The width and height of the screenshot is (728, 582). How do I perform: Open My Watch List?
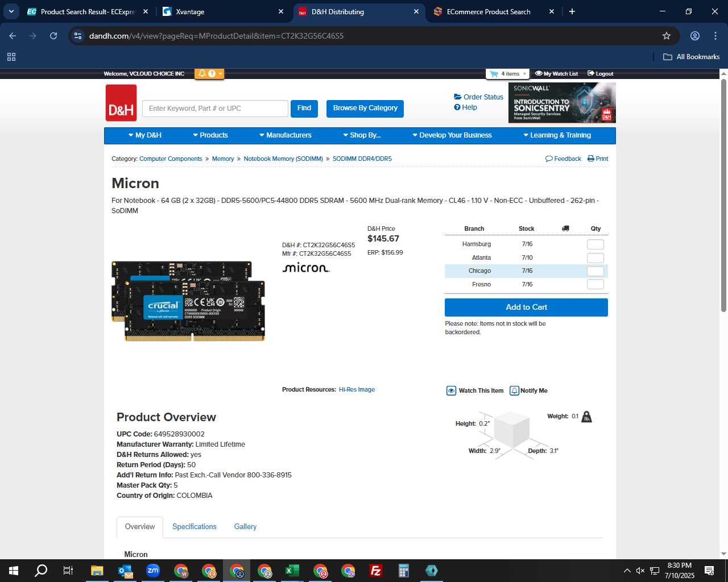pos(557,74)
